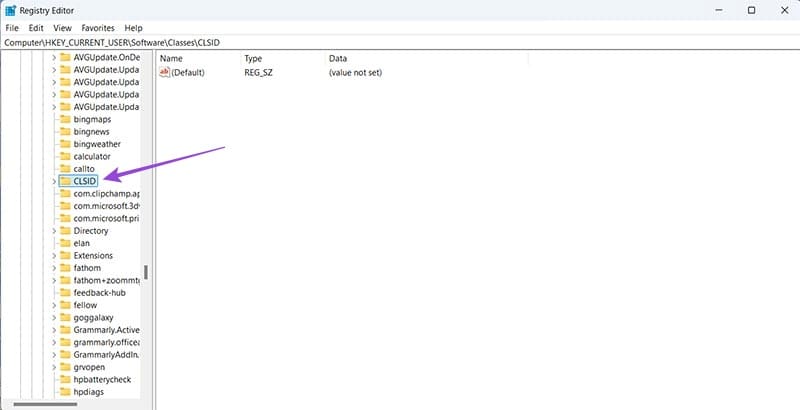Screen dimensions: 800x410
Task: Expand the Extensions key
Action: [x=54, y=255]
